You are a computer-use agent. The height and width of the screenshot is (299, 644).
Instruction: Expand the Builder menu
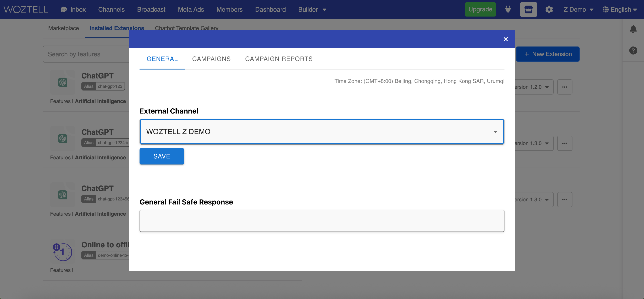click(312, 9)
